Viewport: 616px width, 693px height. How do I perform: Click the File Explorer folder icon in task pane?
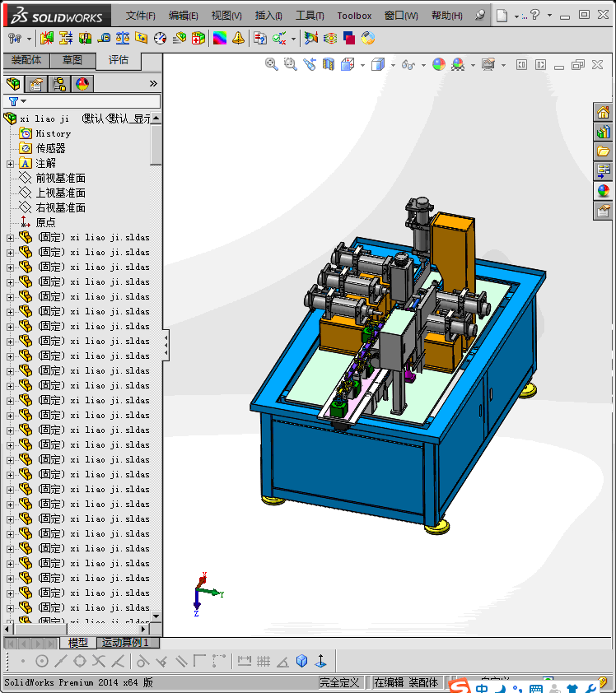(604, 151)
